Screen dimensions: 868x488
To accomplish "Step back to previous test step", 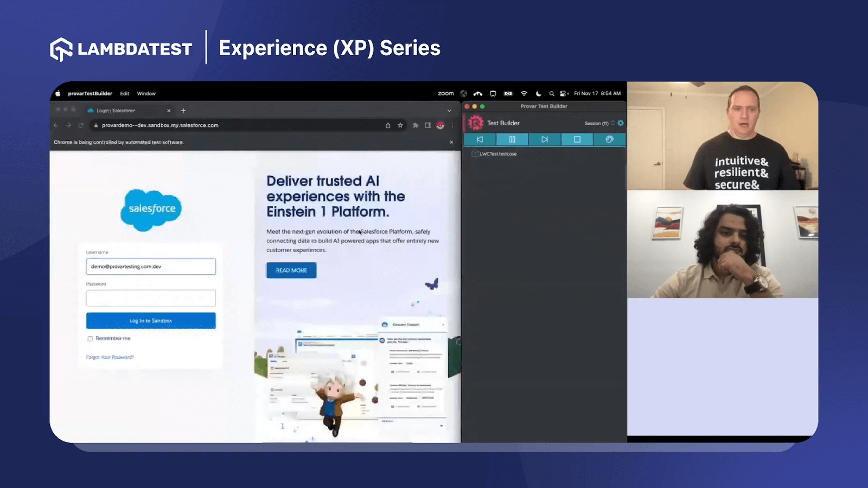I will point(480,139).
